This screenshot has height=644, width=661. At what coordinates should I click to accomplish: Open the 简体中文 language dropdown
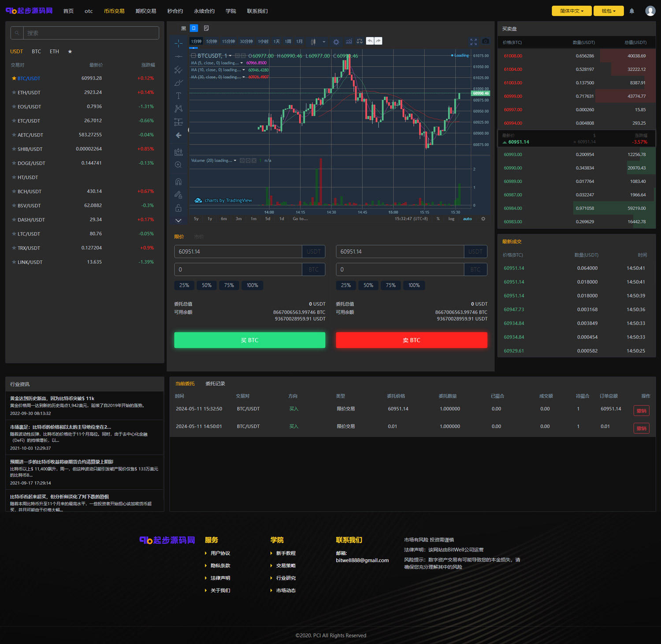pyautogui.click(x=572, y=11)
